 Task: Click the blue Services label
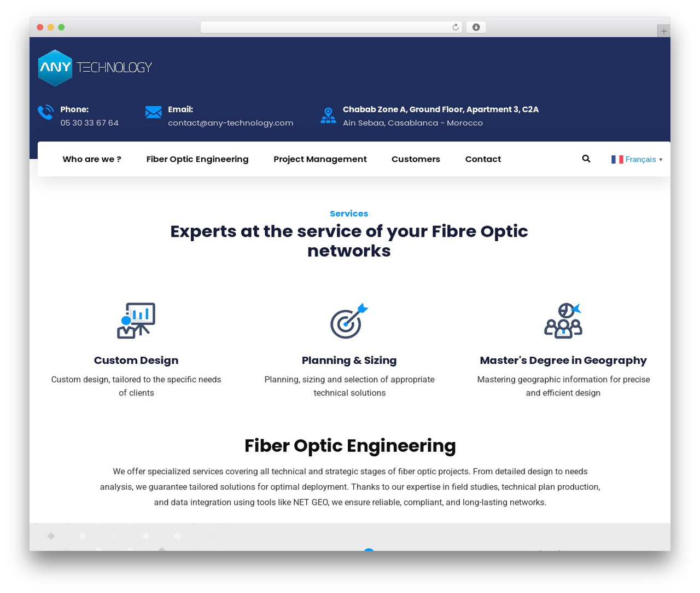click(349, 213)
